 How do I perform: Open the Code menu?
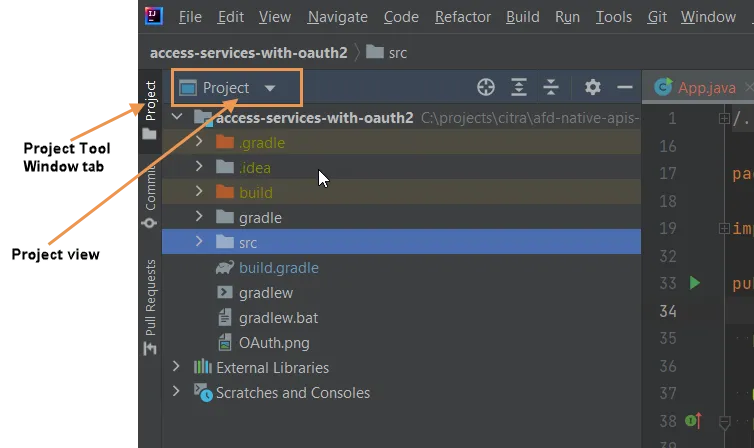(401, 17)
